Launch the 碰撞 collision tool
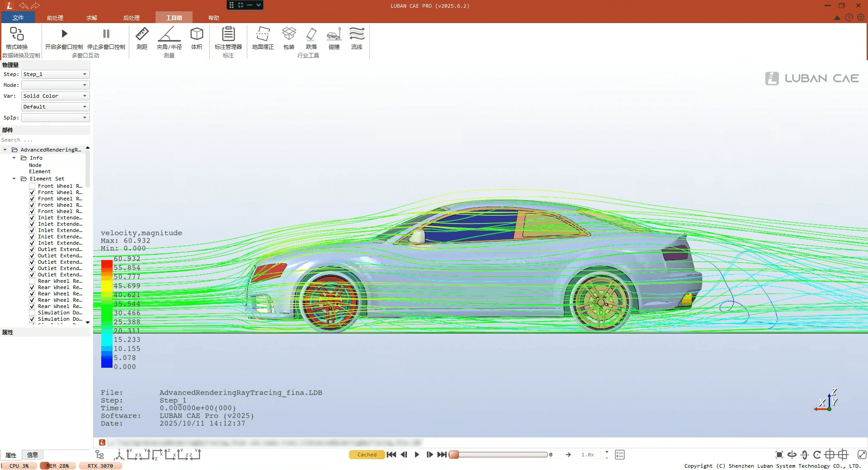 (x=334, y=38)
